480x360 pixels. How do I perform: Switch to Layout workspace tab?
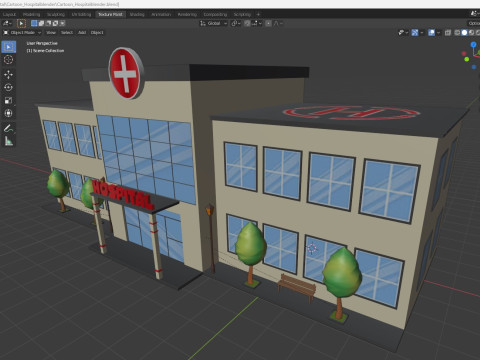pos(9,14)
